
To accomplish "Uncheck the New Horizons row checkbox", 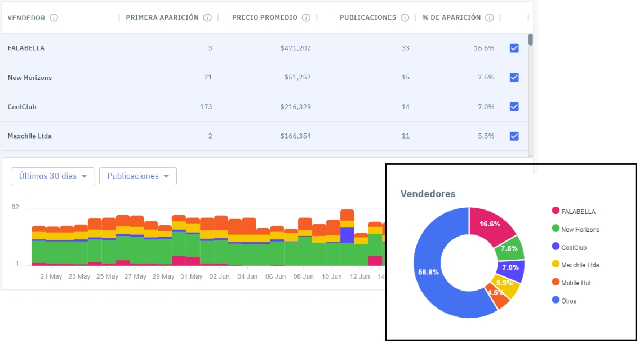I will pyautogui.click(x=514, y=77).
